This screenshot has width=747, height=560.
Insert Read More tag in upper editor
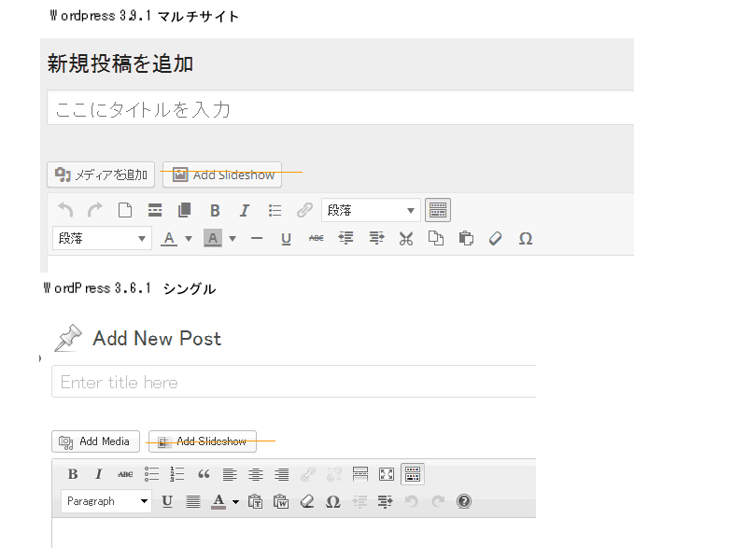[155, 210]
